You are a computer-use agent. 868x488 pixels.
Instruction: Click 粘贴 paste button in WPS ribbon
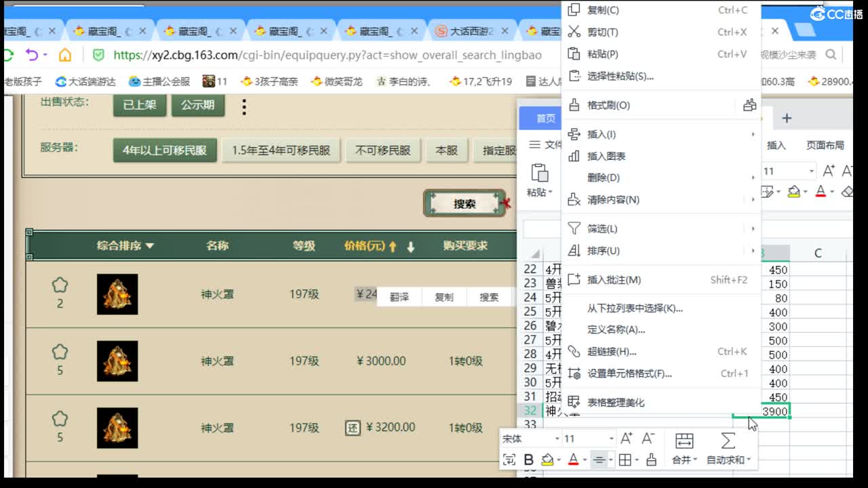coord(540,180)
